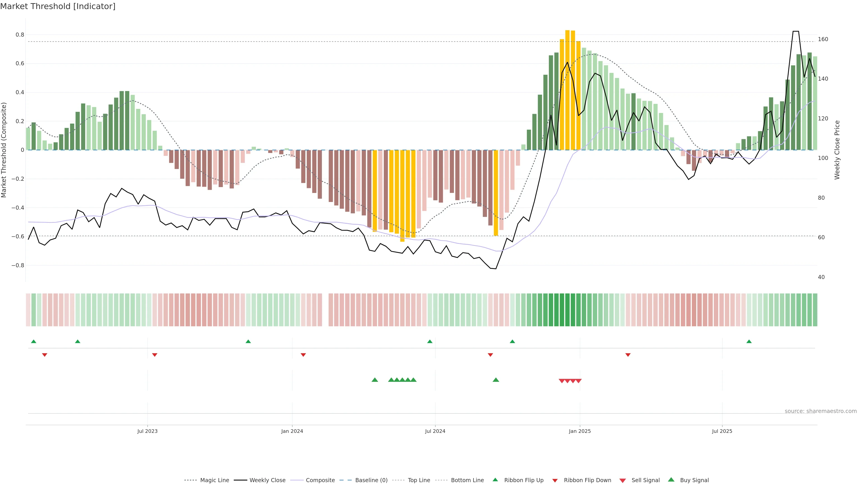Click ribbon flip down marker below Jul 2023
This screenshot has width=868, height=488.
click(155, 355)
